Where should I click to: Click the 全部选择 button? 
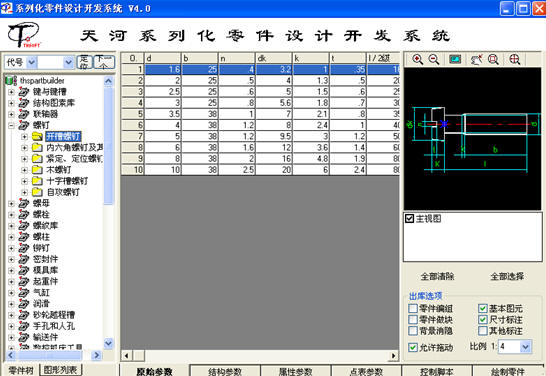pyautogui.click(x=507, y=276)
